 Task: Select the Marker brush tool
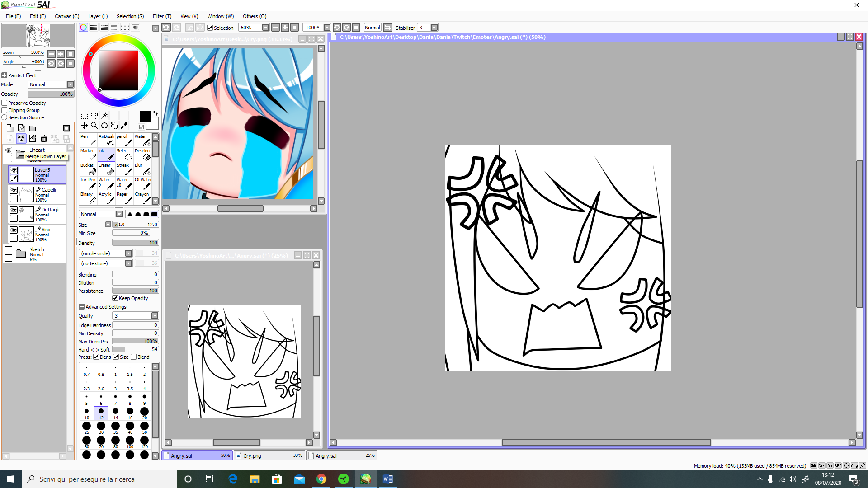point(88,155)
